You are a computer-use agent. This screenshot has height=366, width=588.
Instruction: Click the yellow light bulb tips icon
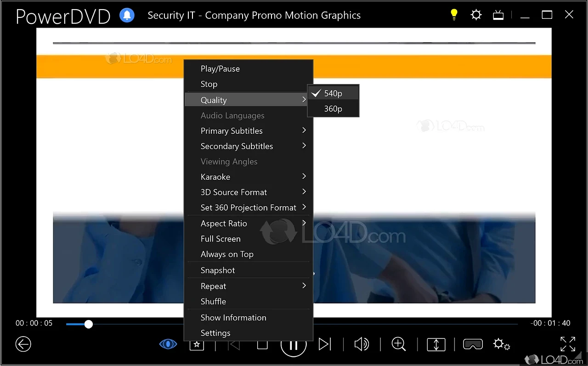coord(454,15)
